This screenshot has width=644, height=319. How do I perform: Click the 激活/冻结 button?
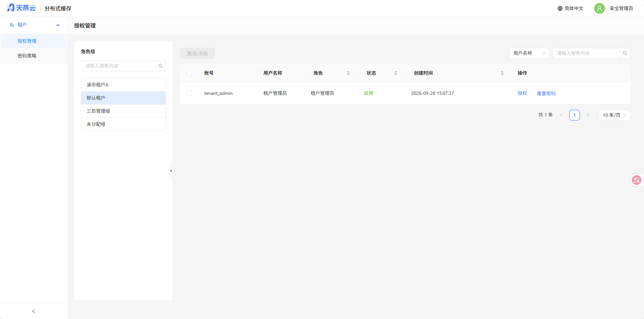[197, 53]
